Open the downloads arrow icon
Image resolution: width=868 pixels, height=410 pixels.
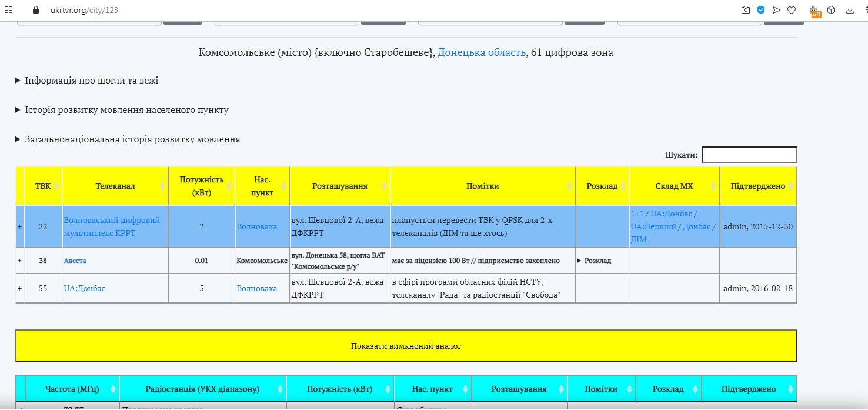[x=850, y=10]
